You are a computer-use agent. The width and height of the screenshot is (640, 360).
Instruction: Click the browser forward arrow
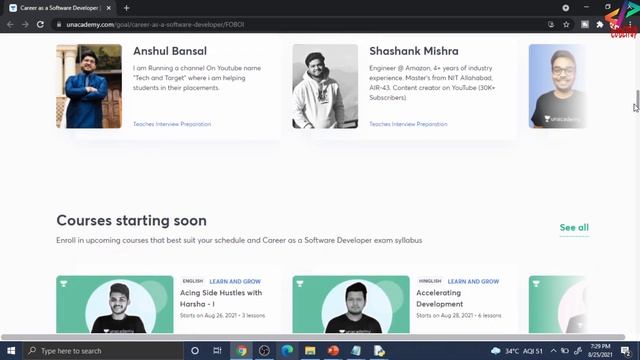click(x=25, y=24)
